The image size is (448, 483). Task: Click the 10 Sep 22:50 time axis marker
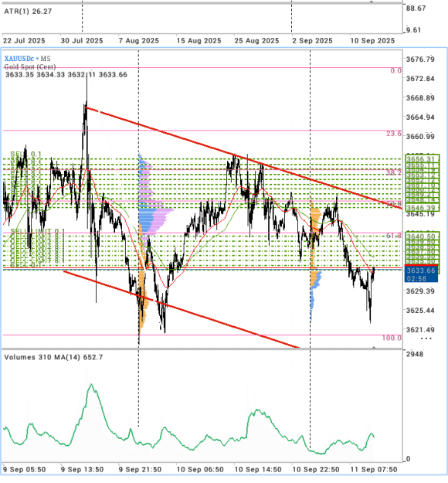pos(316,469)
